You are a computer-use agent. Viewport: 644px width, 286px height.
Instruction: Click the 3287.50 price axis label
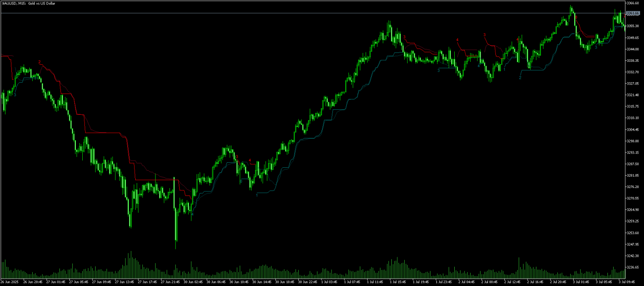[634, 164]
